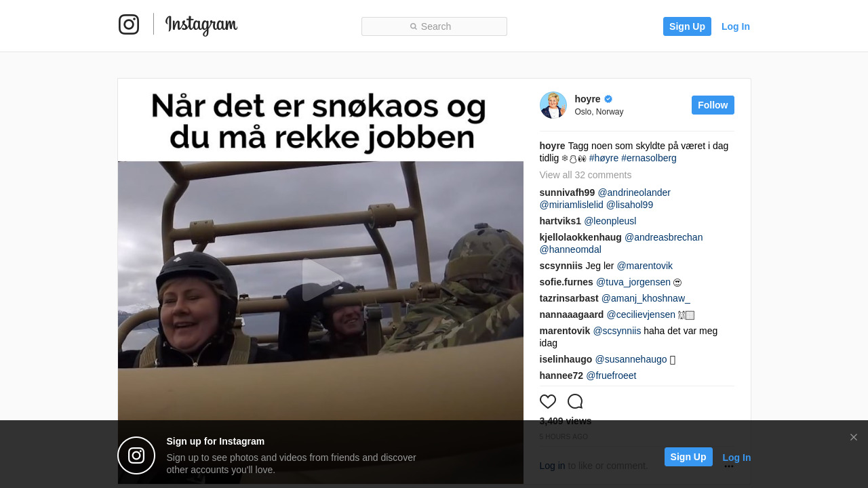The image size is (868, 488).
Task: Open the Oslo, Norway location link
Action: (599, 112)
